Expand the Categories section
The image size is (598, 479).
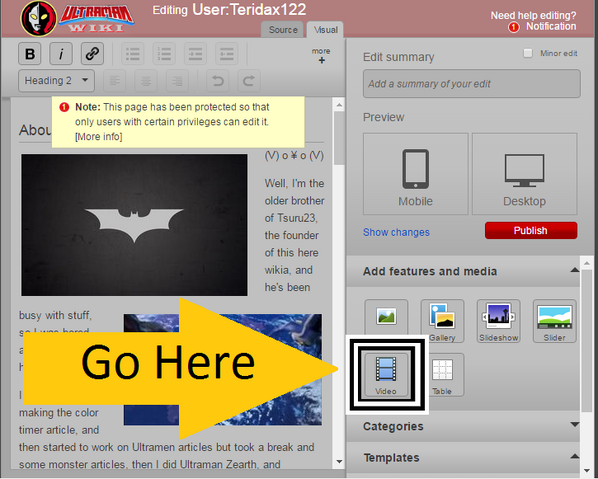(574, 424)
